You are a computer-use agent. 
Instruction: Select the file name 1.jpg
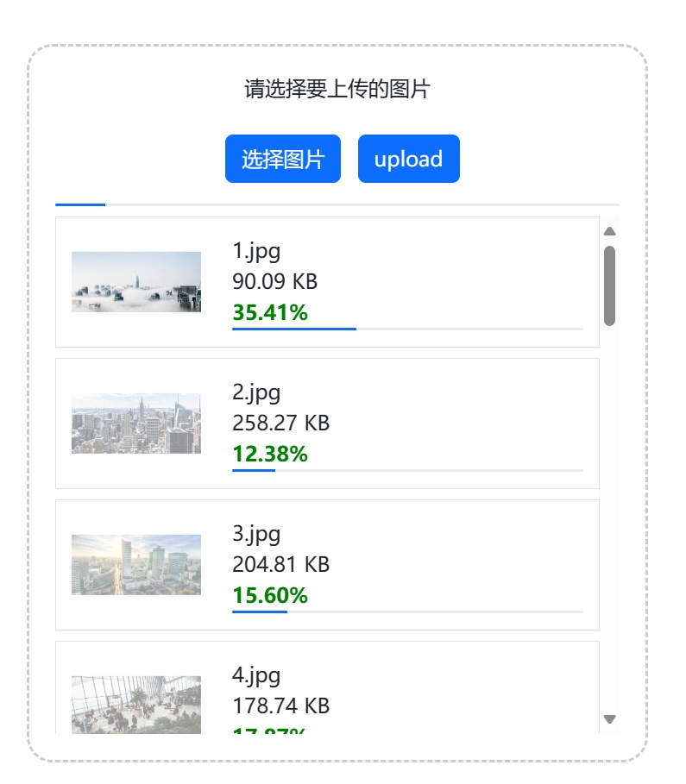point(256,252)
